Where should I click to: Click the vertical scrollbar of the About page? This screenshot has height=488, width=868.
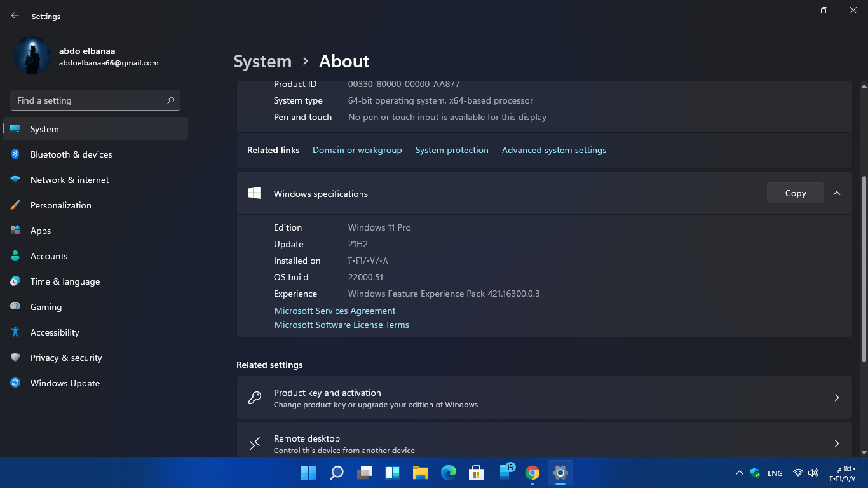[864, 268]
